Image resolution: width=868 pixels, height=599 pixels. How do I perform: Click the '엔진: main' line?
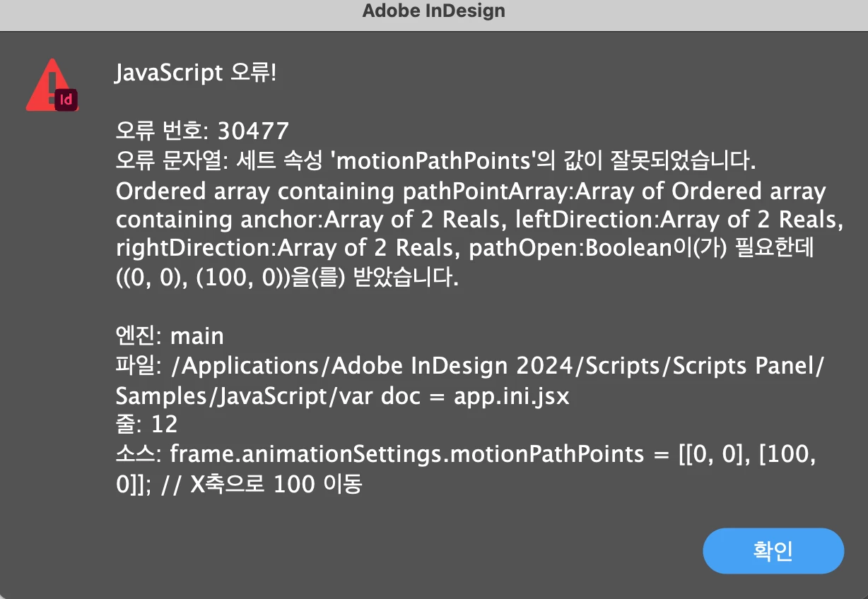(x=170, y=336)
